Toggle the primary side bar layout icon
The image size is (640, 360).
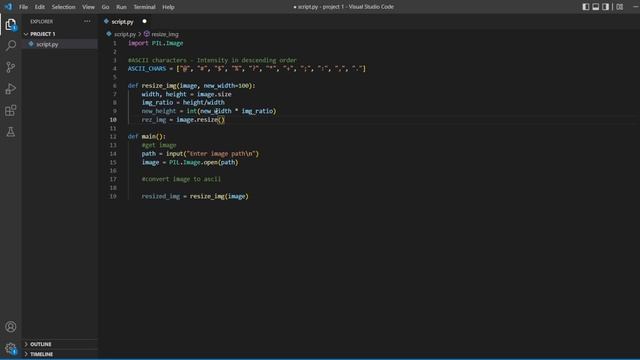pyautogui.click(x=586, y=7)
